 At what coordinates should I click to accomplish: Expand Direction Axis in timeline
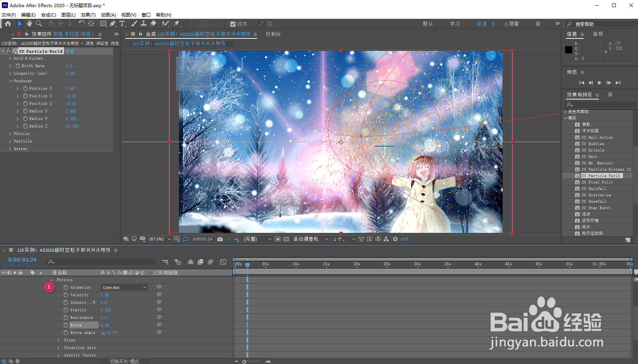[x=58, y=348]
